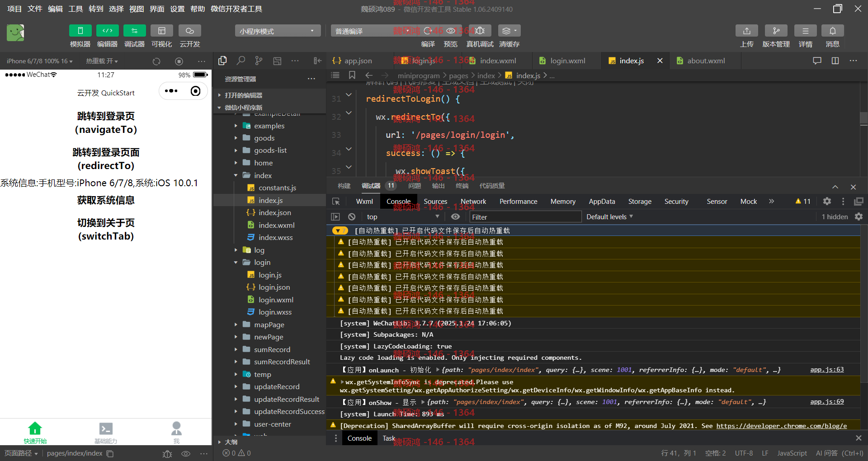The image size is (868, 461).
Task: Open the Wxml devtools tab
Action: pos(364,202)
